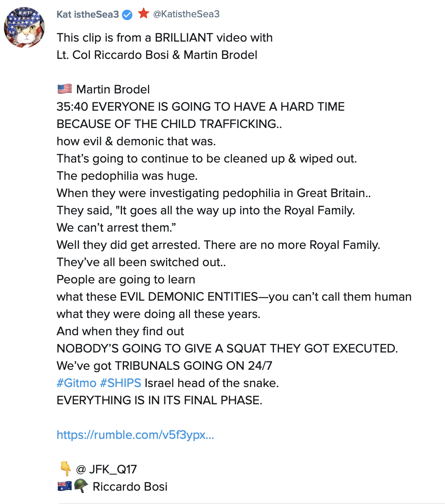
Task: Click the pointing-down hand emoji
Action: click(x=65, y=468)
